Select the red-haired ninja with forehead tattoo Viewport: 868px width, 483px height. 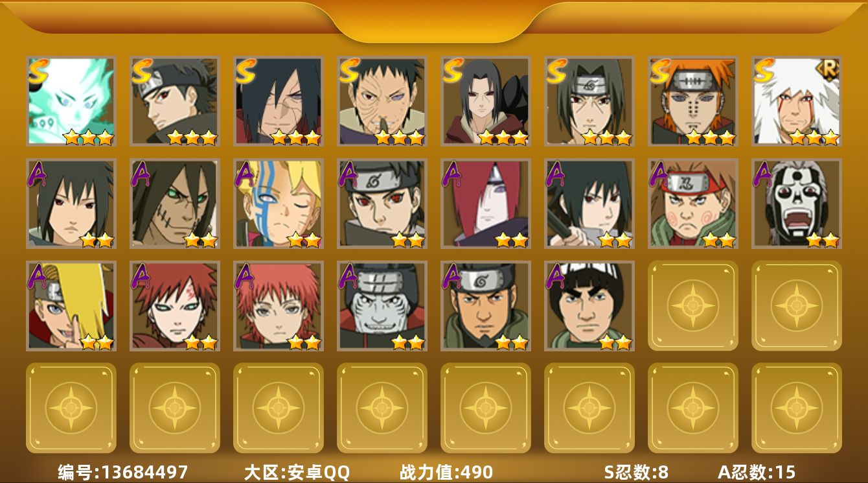click(175, 306)
